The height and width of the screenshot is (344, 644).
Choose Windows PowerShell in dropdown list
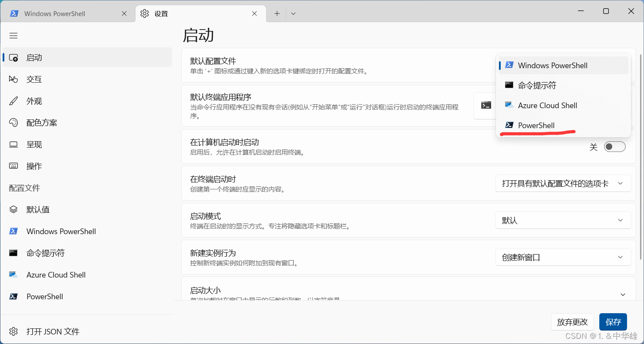click(x=563, y=65)
